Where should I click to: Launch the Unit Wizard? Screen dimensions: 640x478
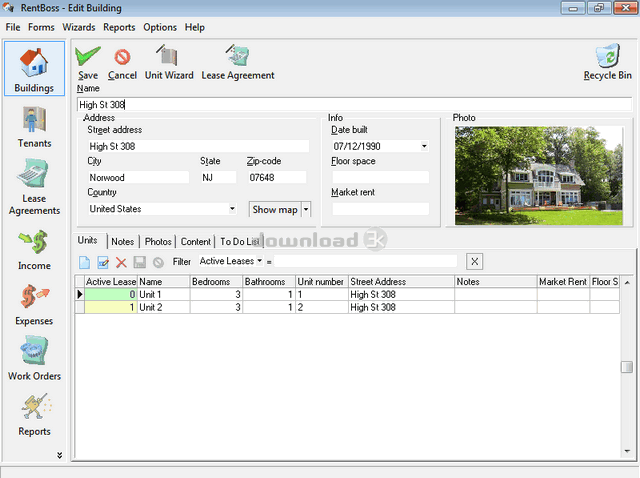tap(168, 58)
